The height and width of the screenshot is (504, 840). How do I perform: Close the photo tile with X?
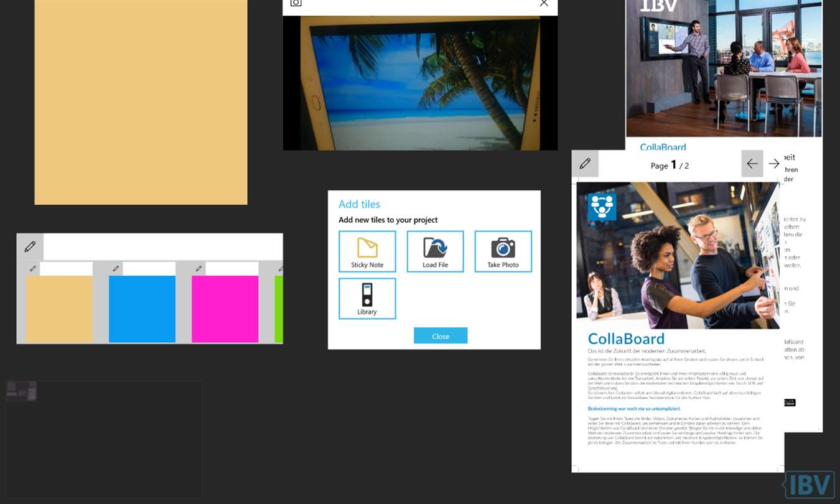(x=544, y=3)
